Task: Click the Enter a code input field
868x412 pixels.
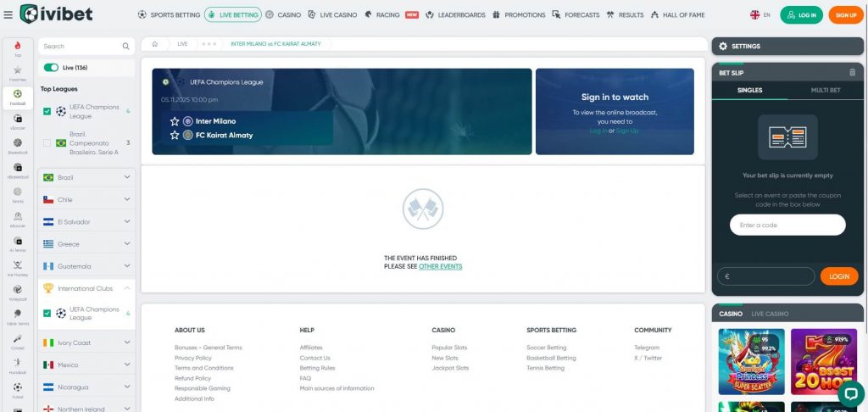Action: (x=787, y=225)
